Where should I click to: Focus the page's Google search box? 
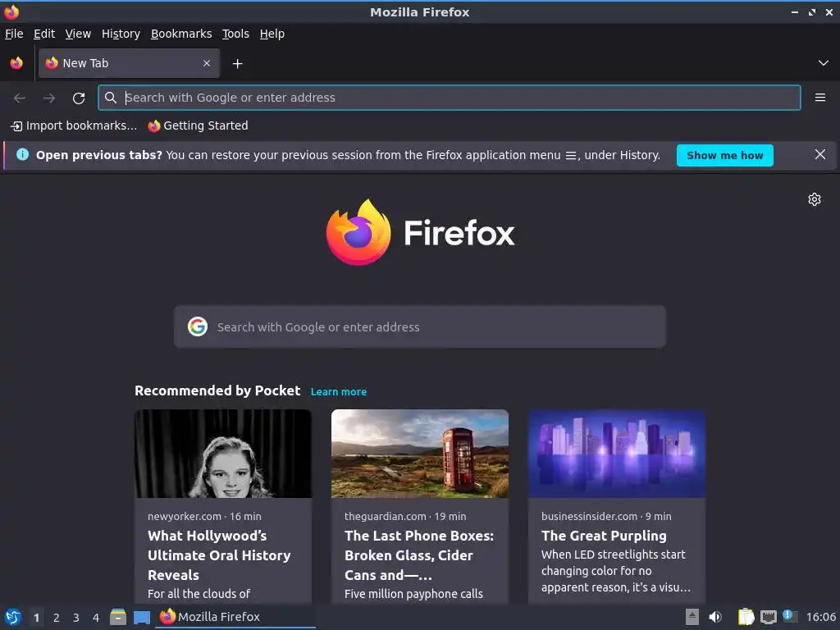point(420,326)
